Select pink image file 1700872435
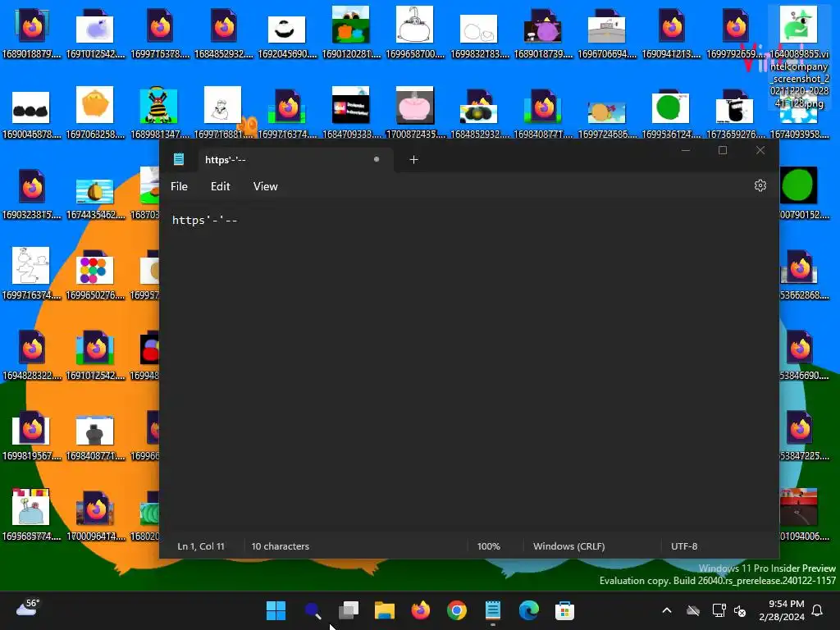 pyautogui.click(x=414, y=113)
